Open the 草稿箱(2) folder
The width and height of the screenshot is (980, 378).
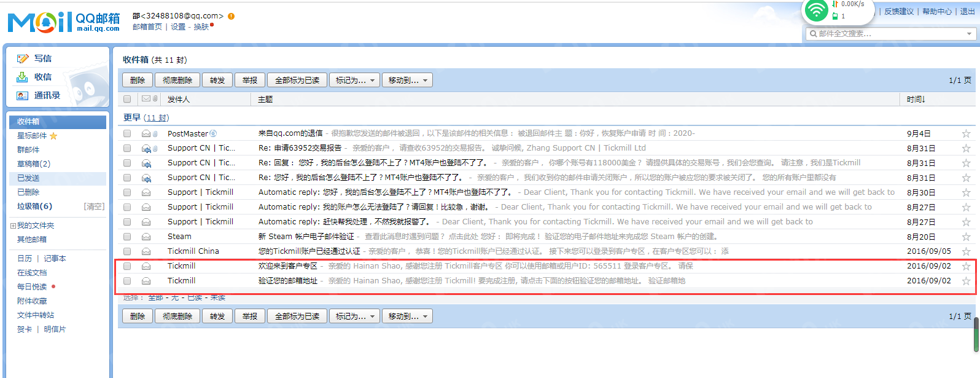pyautogui.click(x=34, y=164)
